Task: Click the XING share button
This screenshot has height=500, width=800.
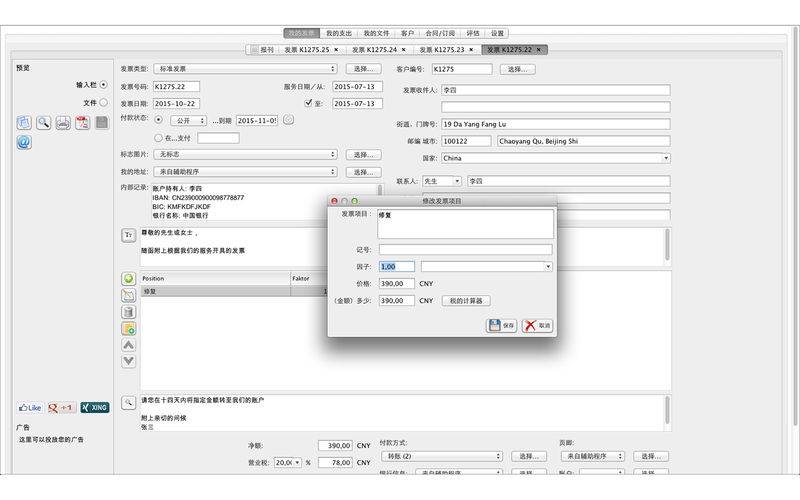Action: coord(95,408)
